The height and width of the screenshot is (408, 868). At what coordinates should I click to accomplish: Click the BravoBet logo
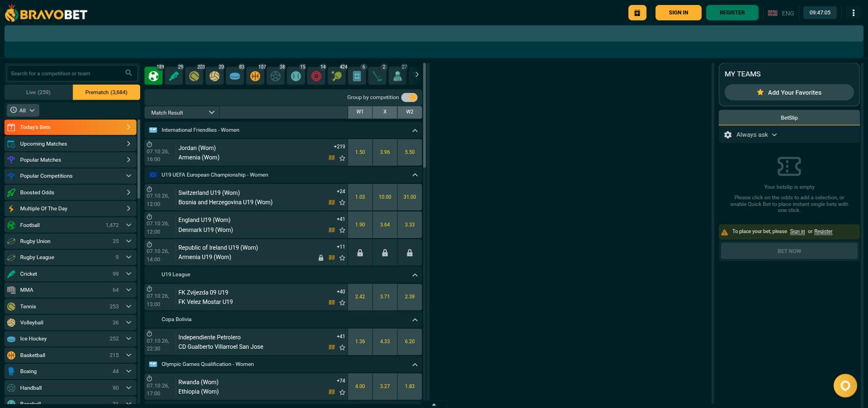pos(46,13)
